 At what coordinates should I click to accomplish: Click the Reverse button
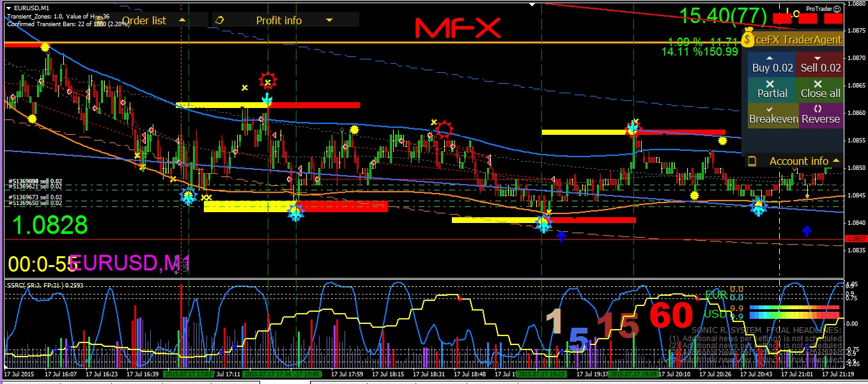821,116
